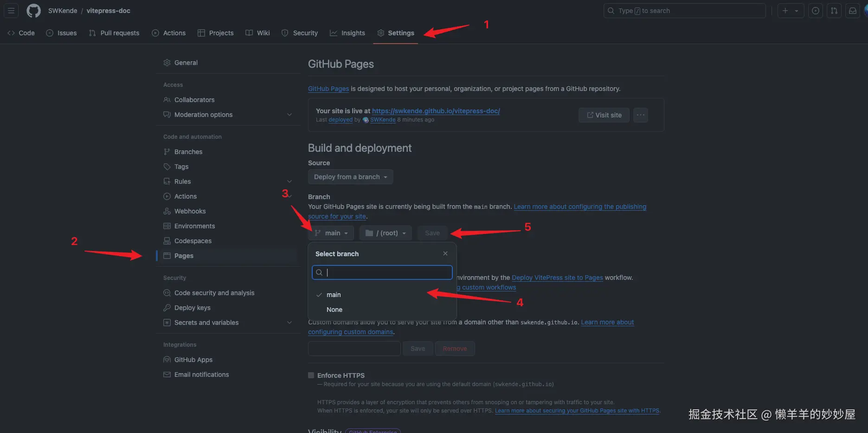This screenshot has height=433, width=868.
Task: Open SWKende profile link under site URL
Action: (x=383, y=120)
